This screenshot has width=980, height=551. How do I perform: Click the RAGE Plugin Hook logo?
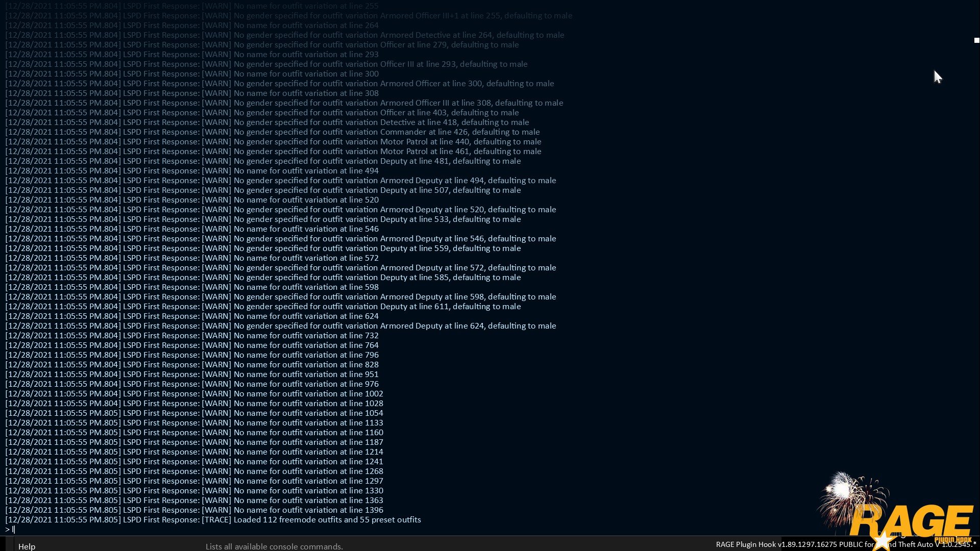911,521
